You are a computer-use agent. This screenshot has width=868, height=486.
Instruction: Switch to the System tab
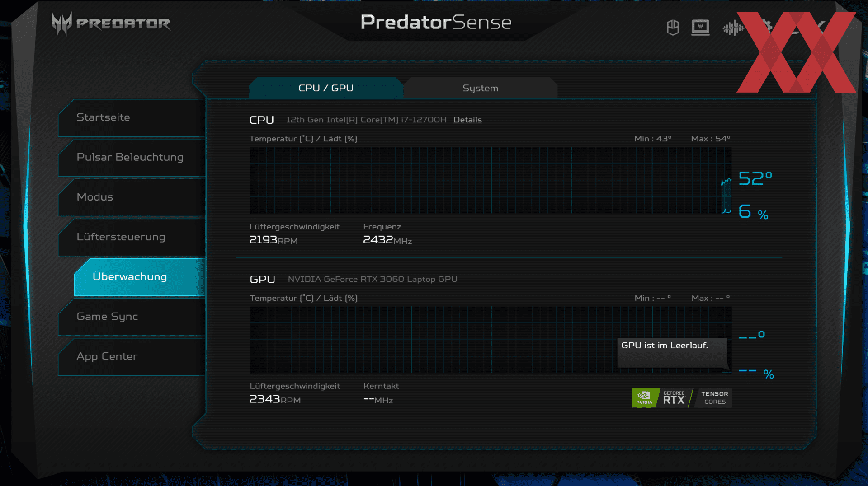(x=480, y=88)
